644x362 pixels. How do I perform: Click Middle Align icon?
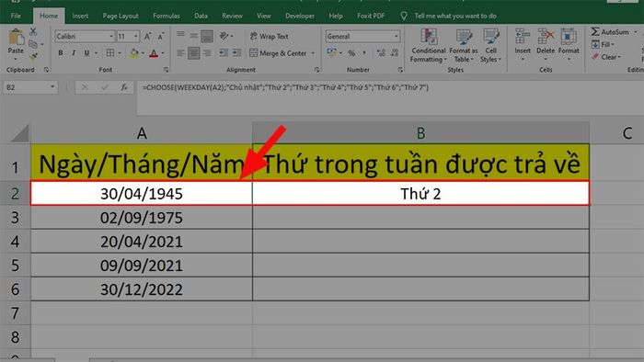[x=193, y=36]
